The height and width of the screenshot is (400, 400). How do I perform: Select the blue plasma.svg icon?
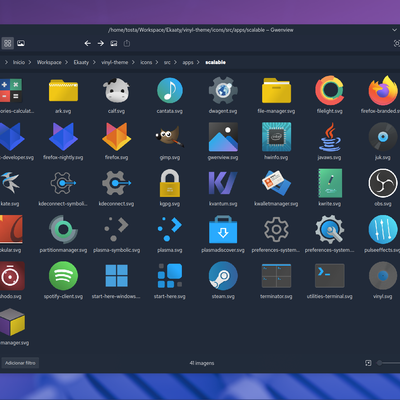(x=170, y=229)
